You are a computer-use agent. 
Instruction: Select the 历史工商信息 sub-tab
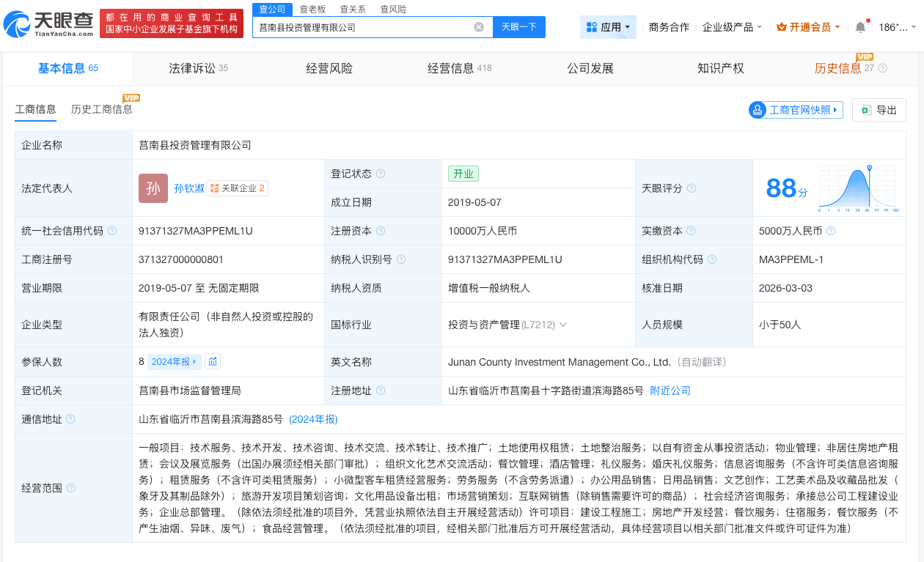102,109
